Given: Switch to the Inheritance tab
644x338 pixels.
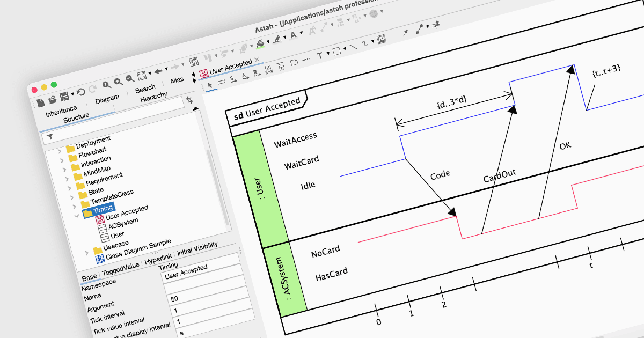Looking at the screenshot, I should click(61, 112).
